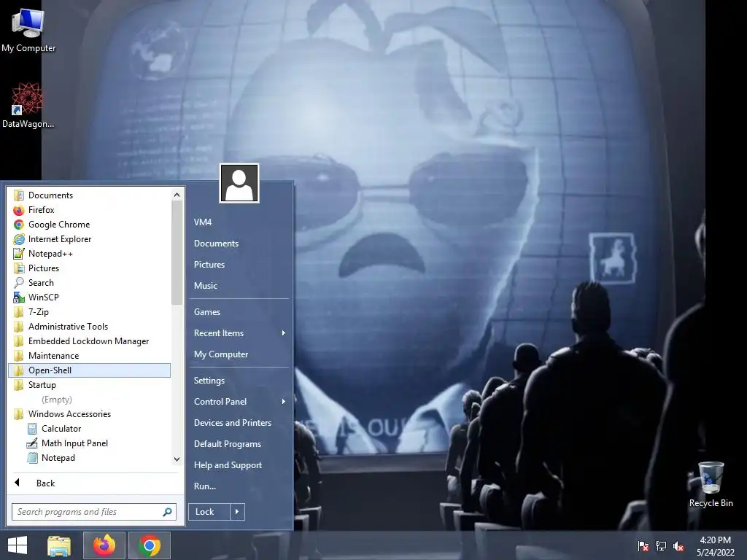Viewport: 747px width, 560px height.
Task: Collapse the Windows Accessories folder
Action: pyautogui.click(x=89, y=414)
